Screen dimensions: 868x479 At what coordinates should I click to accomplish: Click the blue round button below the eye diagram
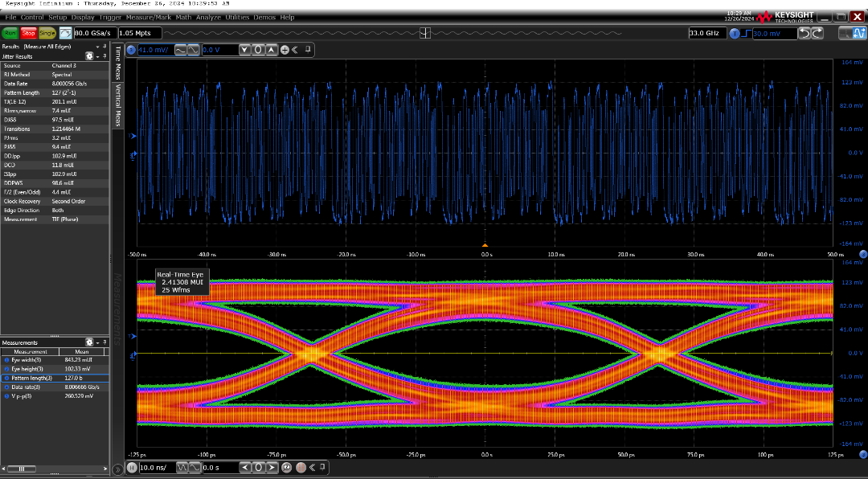pyautogui.click(x=862, y=455)
